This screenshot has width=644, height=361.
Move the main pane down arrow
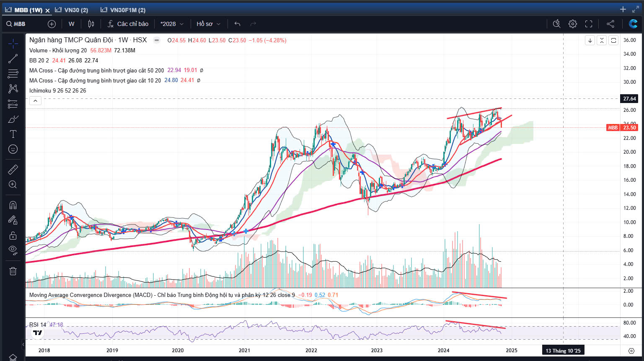[x=590, y=40]
